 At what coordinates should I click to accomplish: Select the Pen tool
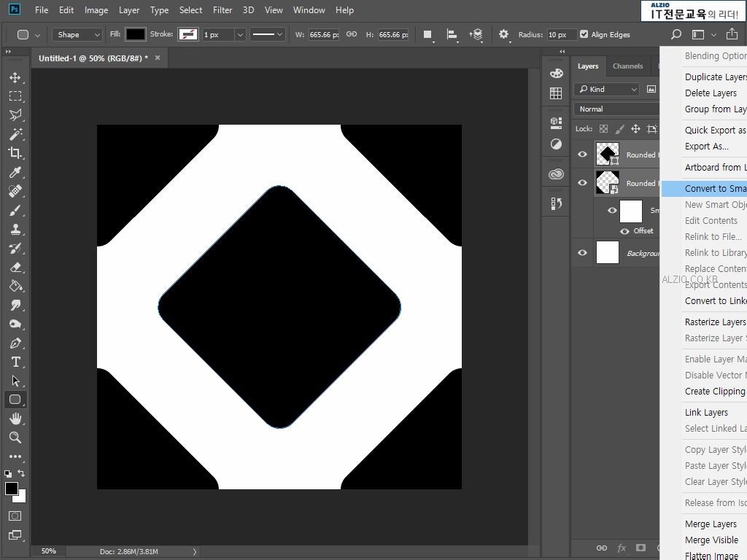pos(15,343)
